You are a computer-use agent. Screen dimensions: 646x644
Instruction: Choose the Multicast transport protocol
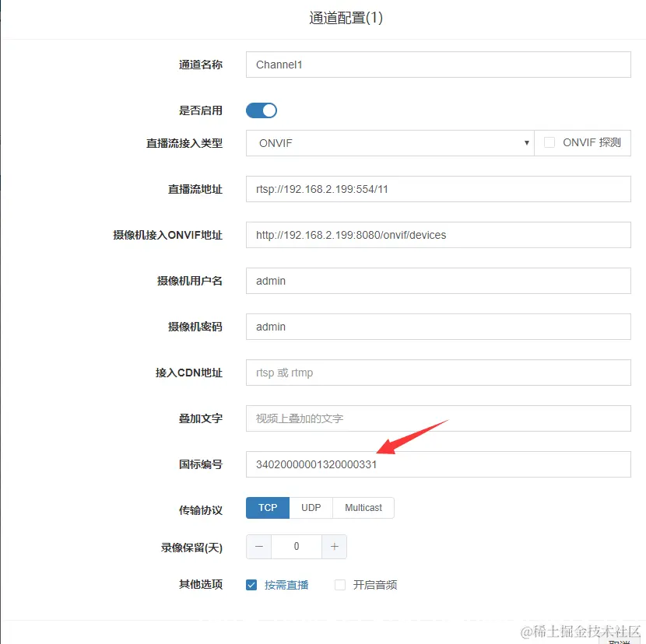coord(363,508)
